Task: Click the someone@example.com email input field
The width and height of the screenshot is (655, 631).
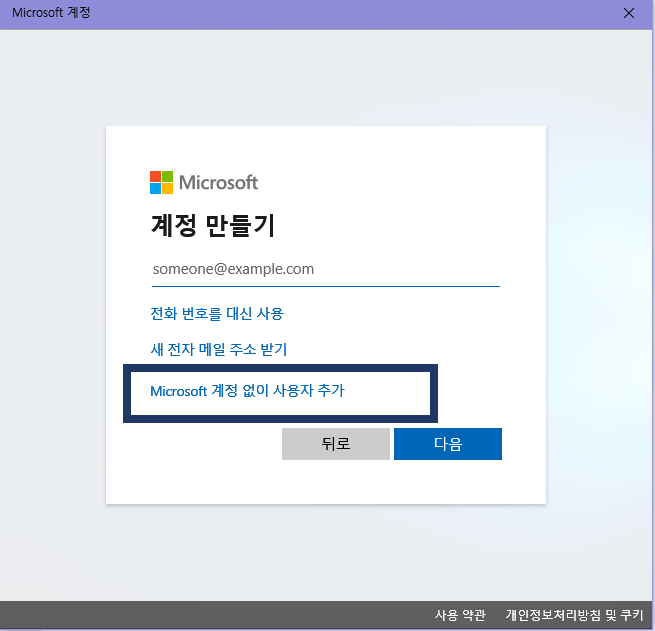Action: click(x=325, y=269)
